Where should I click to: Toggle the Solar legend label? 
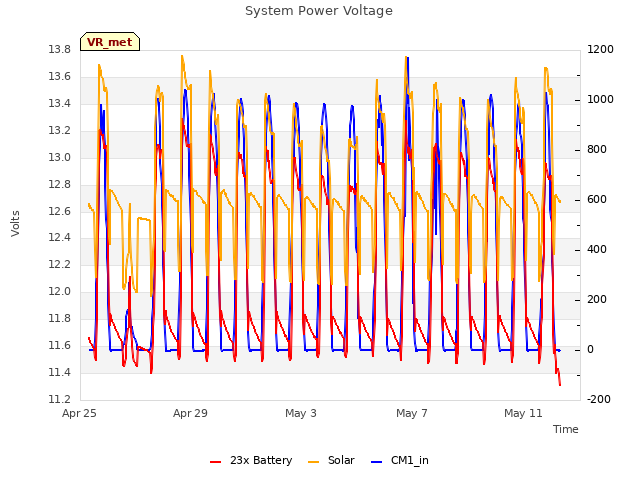(x=341, y=460)
